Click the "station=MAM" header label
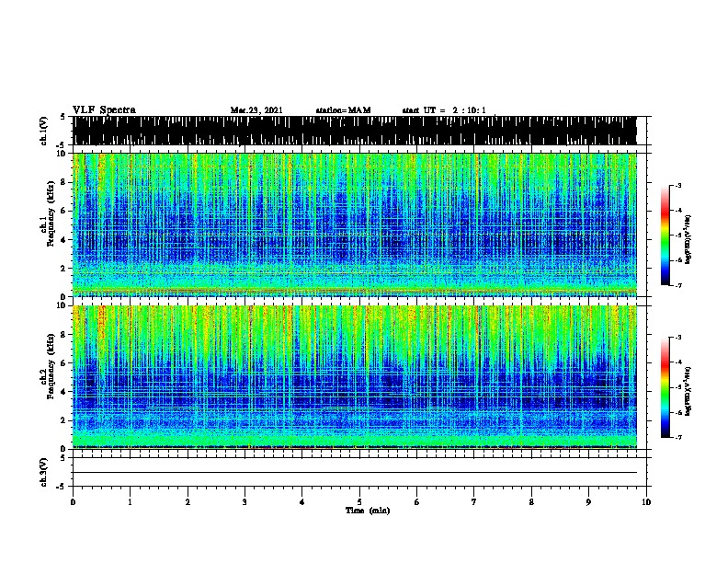728x563 pixels. coord(343,110)
